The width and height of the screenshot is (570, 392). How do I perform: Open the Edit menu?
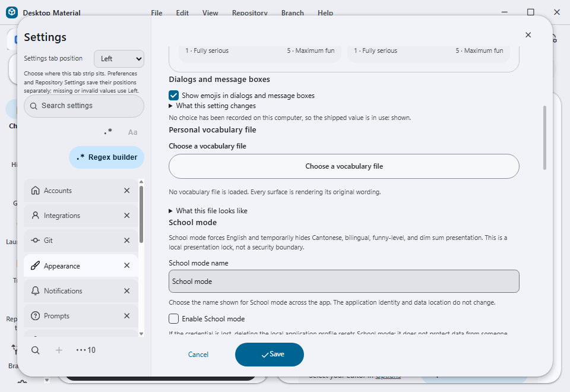[182, 13]
